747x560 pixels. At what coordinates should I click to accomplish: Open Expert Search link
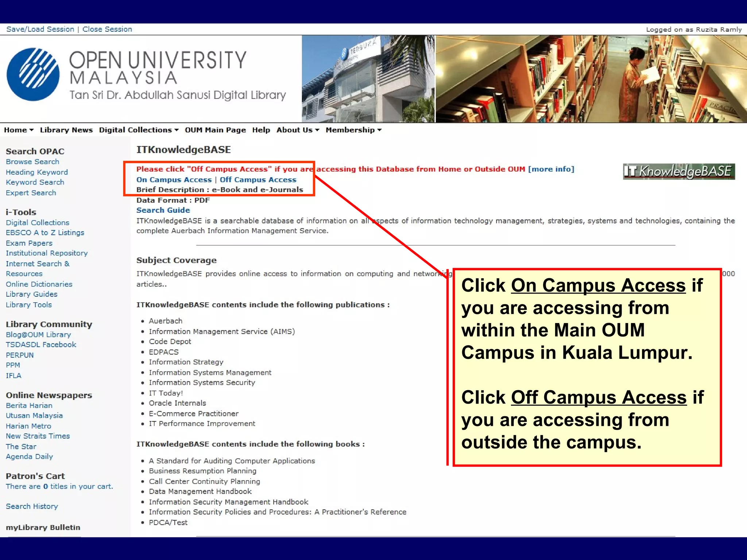coord(31,193)
